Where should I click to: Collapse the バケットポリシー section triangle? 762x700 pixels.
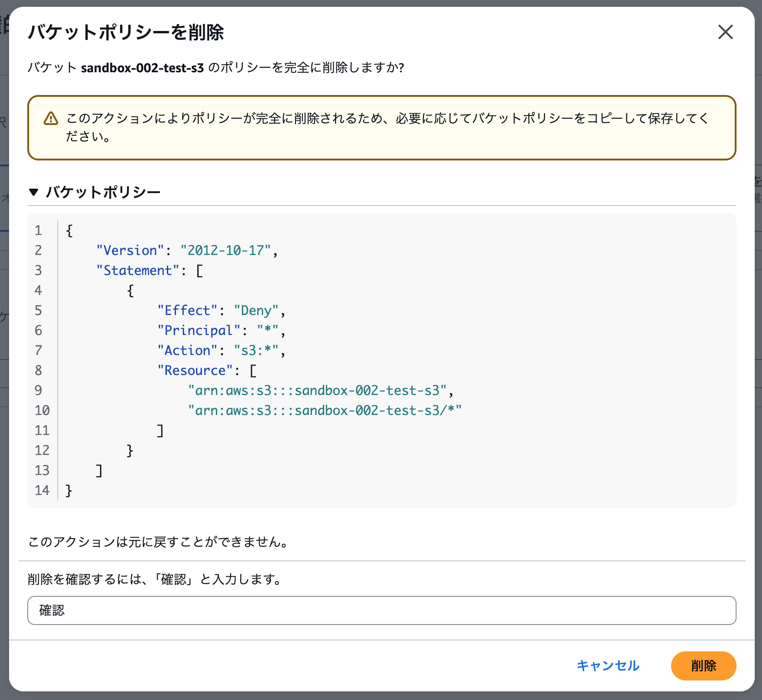tap(33, 192)
